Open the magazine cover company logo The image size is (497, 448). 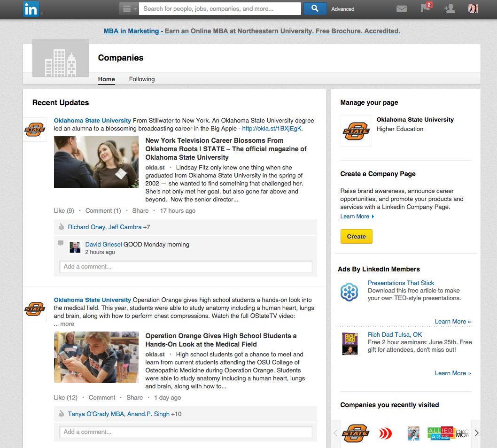[x=413, y=433]
